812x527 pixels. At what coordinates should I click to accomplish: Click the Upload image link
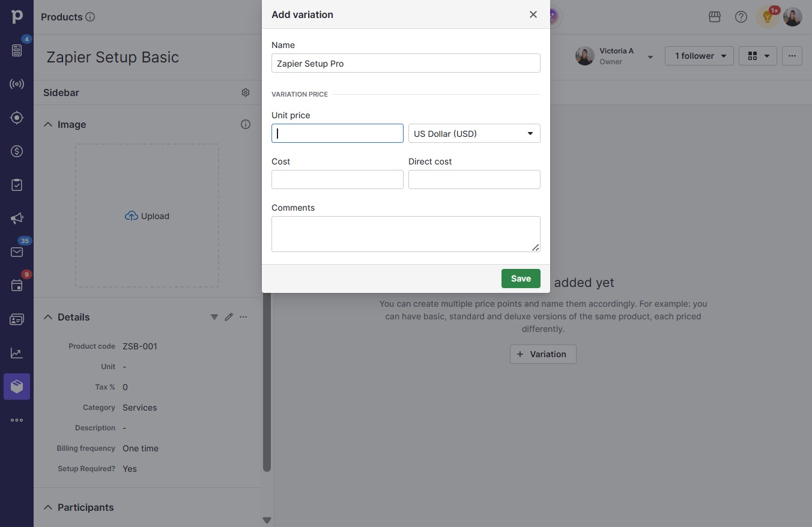147,216
